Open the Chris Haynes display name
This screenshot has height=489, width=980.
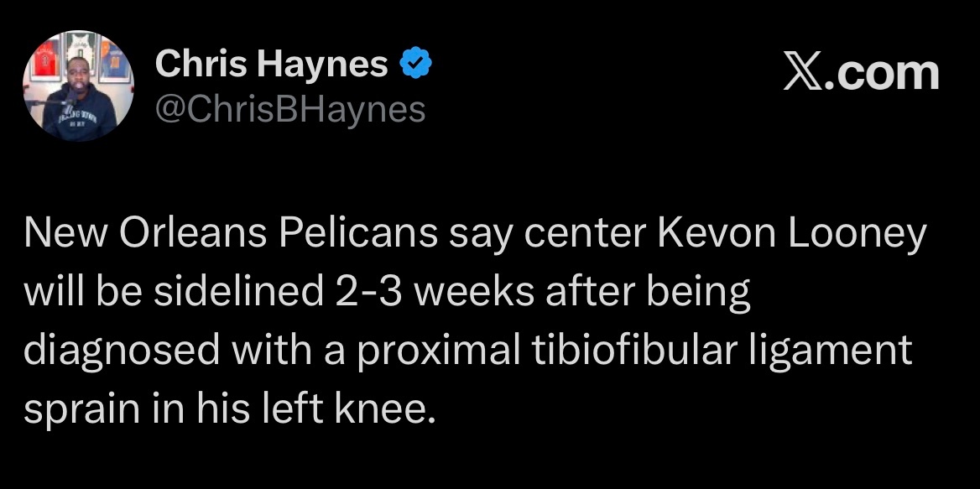pyautogui.click(x=273, y=65)
